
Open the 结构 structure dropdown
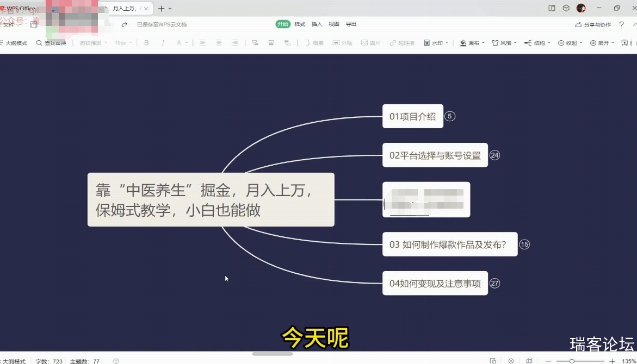pos(537,43)
